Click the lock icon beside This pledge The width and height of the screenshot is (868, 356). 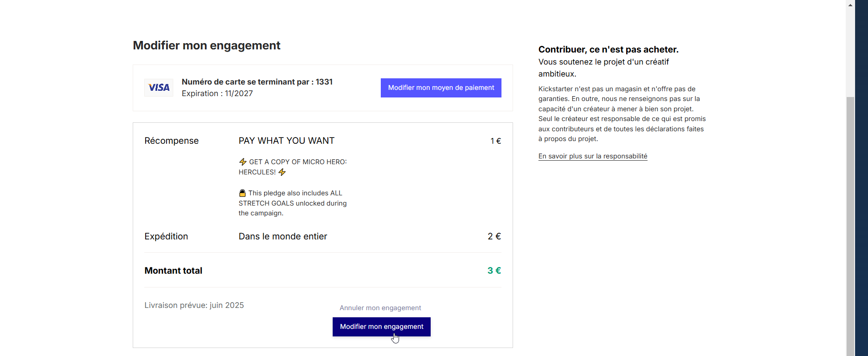tap(242, 193)
